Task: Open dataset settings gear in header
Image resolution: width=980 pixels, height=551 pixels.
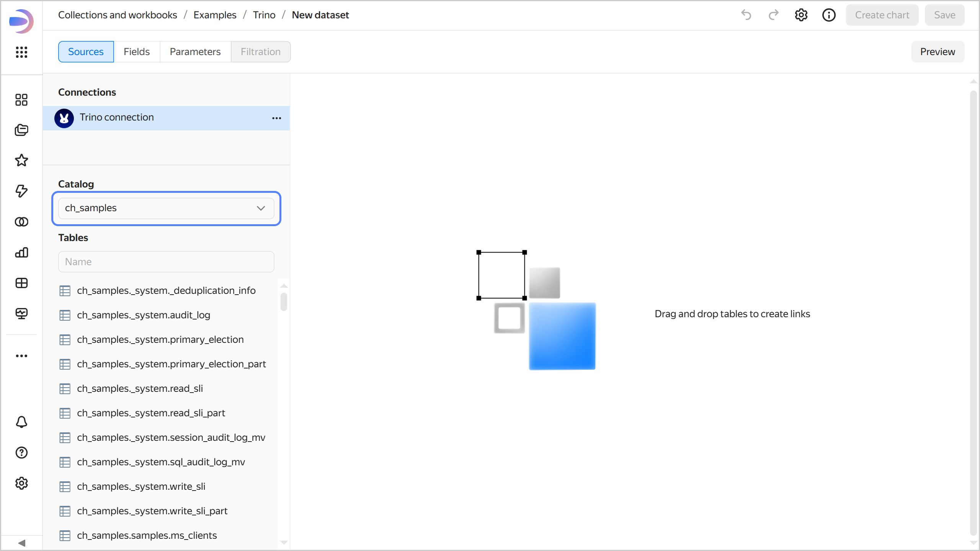Action: pyautogui.click(x=801, y=15)
